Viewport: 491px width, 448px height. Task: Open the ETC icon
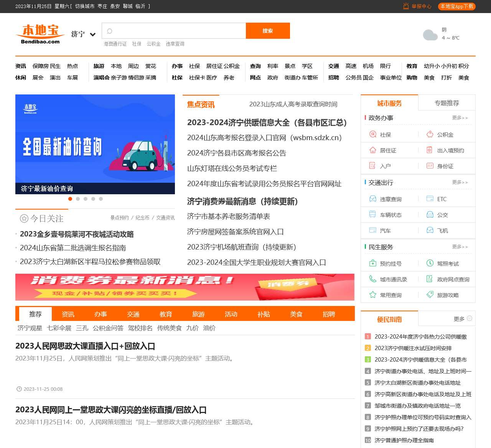tap(430, 199)
